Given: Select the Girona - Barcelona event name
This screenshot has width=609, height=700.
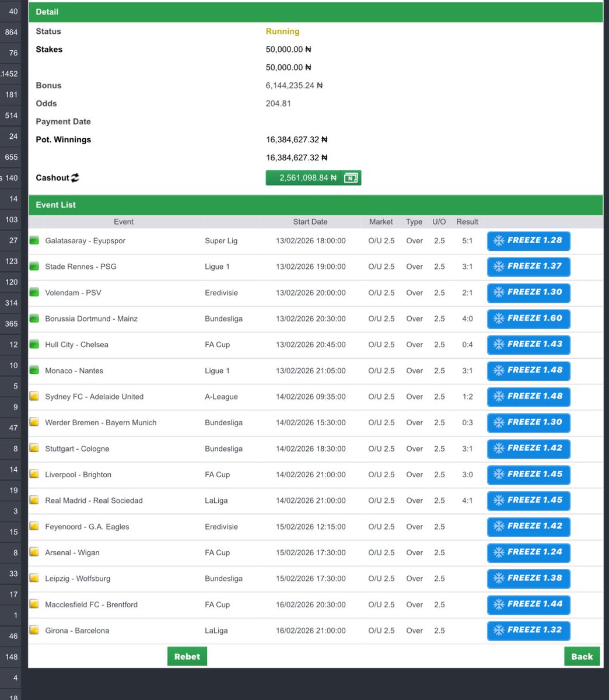Looking at the screenshot, I should coord(77,631).
